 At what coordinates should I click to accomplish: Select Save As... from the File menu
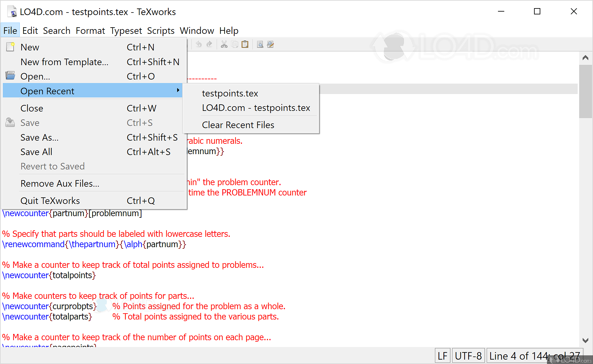coord(40,138)
